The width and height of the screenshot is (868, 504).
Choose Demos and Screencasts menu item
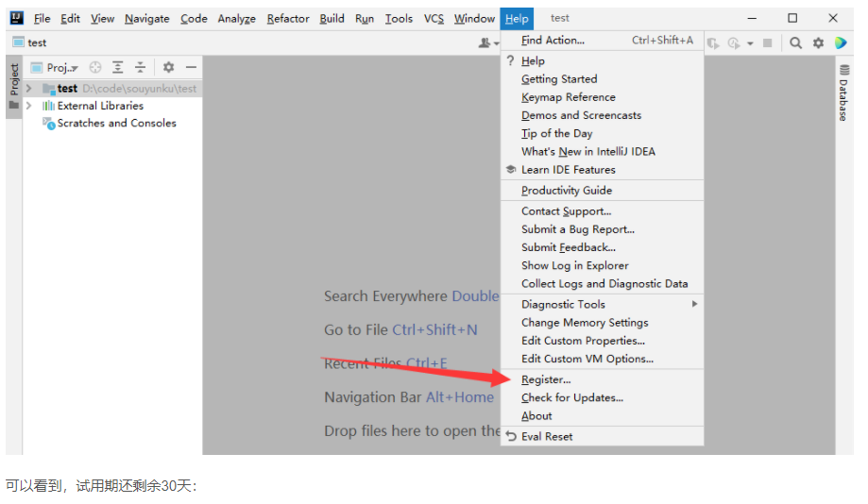(603, 115)
